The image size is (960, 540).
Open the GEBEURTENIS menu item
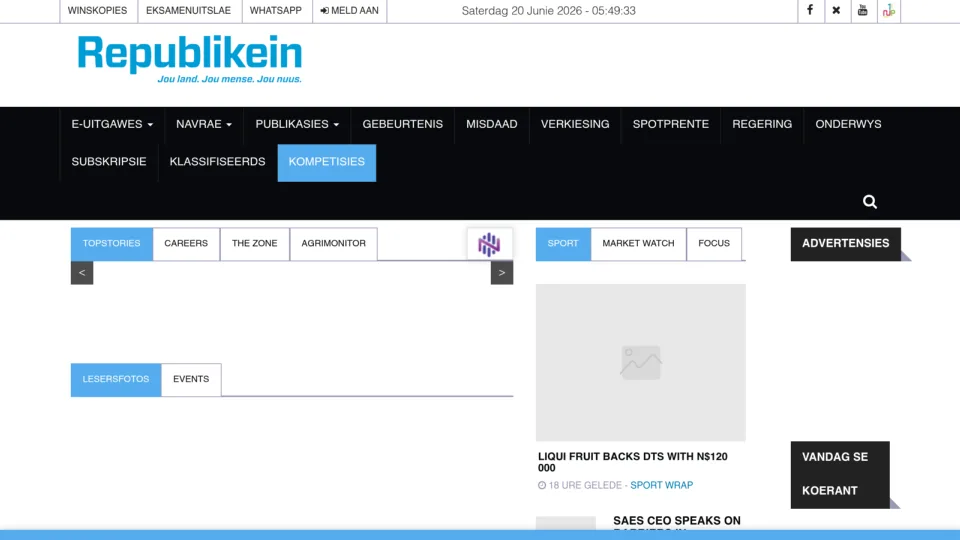point(402,124)
